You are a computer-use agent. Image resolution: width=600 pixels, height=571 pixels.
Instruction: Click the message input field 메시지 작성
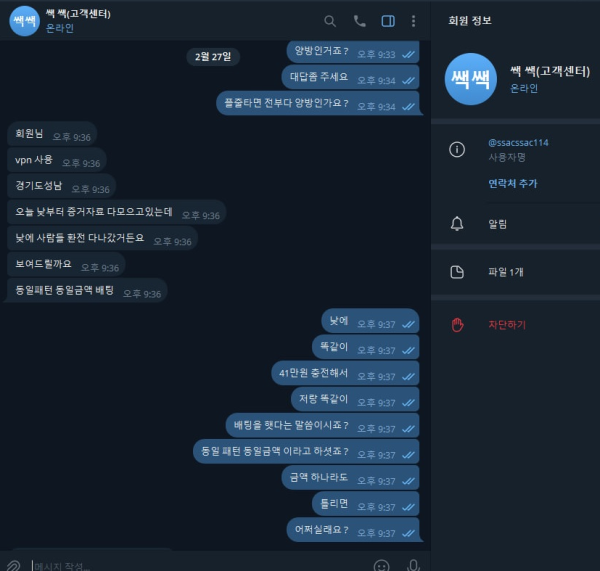199,566
